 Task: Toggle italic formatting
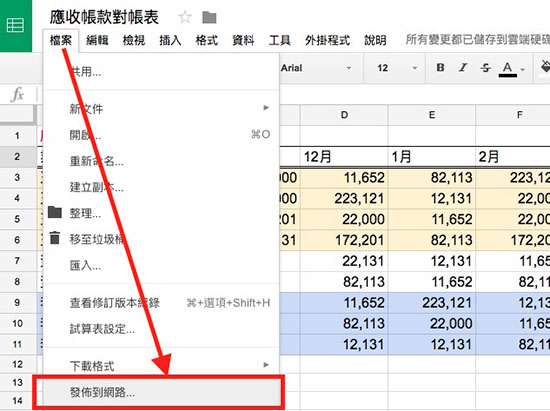pyautogui.click(x=463, y=67)
